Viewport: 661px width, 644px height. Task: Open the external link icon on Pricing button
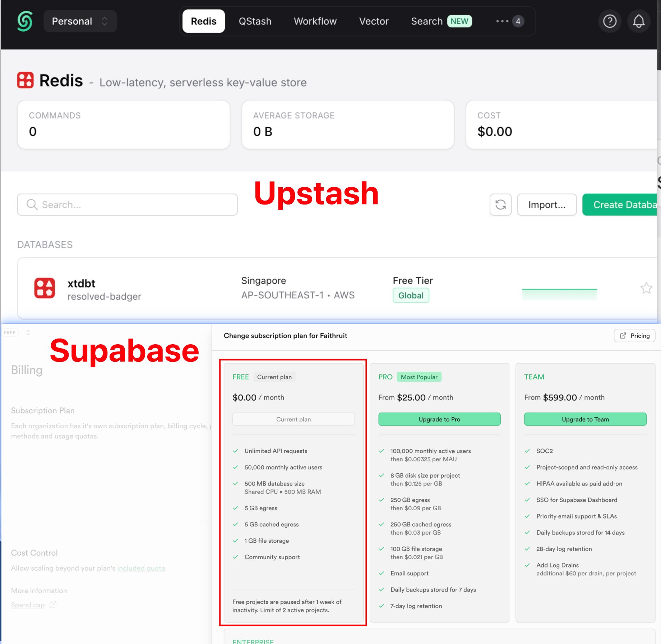[x=624, y=335]
